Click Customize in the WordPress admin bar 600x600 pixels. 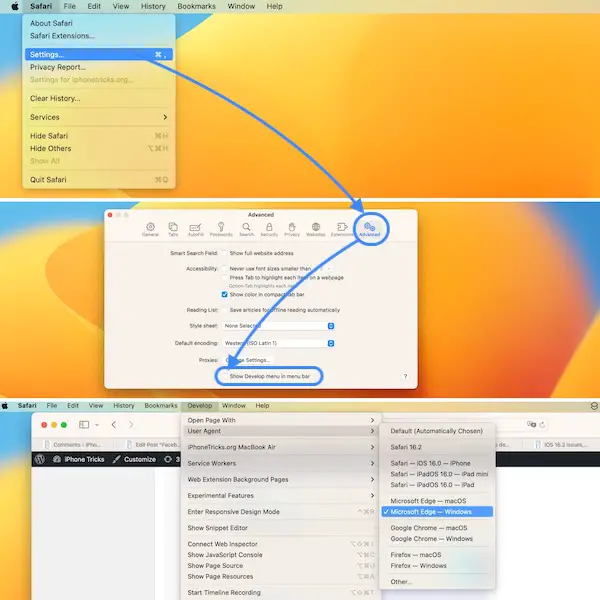139,459
